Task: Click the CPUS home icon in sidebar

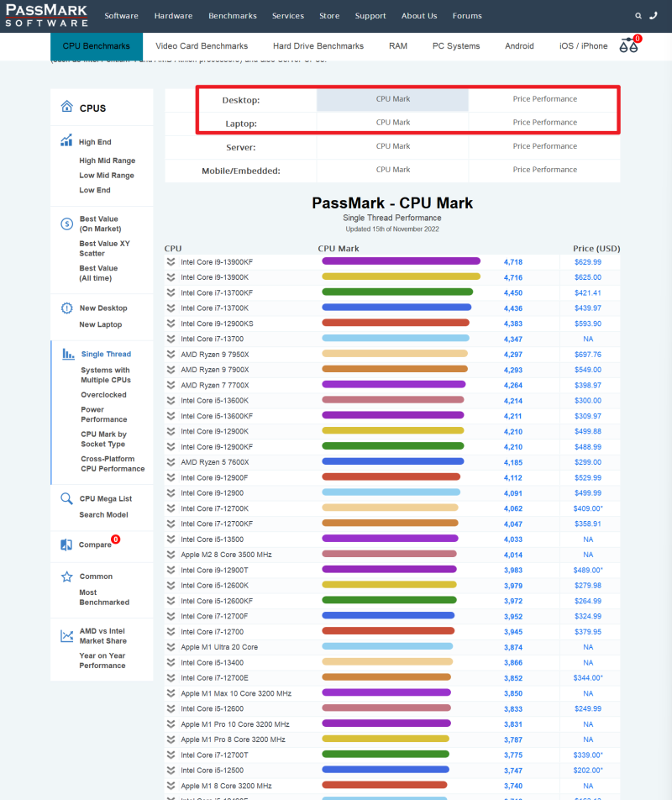Action: (67, 106)
